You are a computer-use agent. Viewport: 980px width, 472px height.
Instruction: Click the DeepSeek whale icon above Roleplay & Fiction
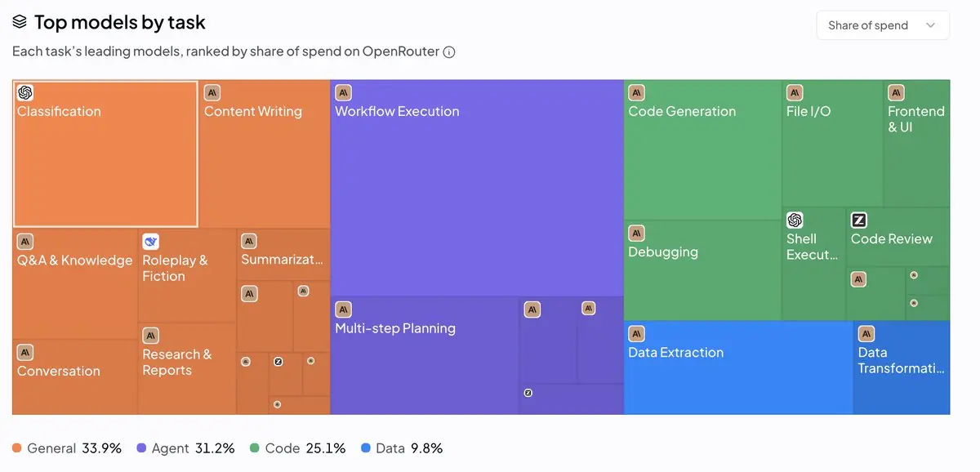click(150, 242)
